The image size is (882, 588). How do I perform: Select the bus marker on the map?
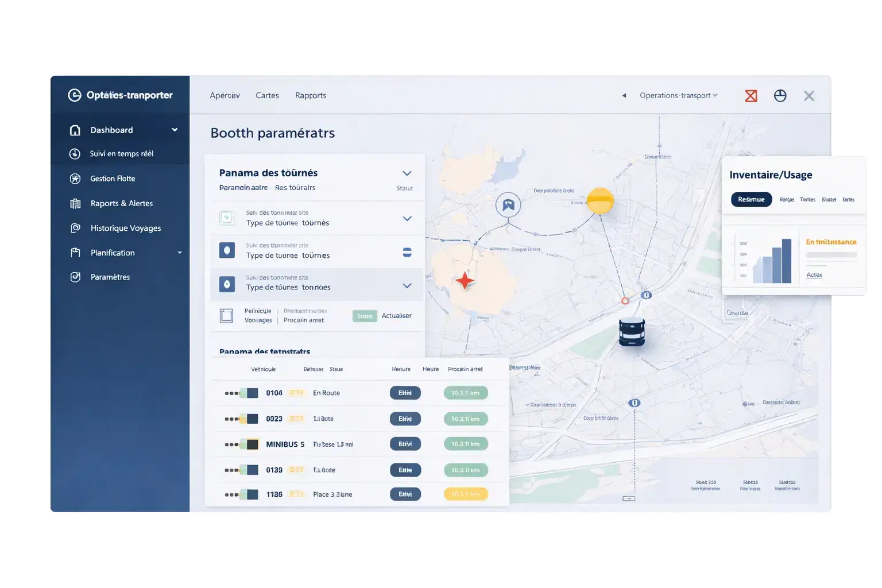point(632,332)
